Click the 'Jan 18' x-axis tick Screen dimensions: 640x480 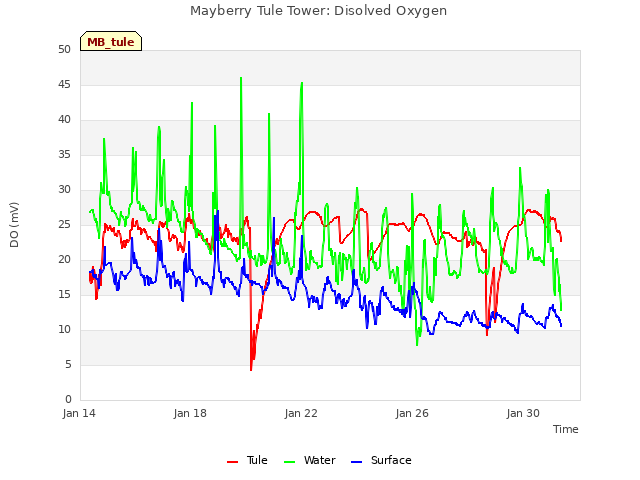pyautogui.click(x=190, y=413)
